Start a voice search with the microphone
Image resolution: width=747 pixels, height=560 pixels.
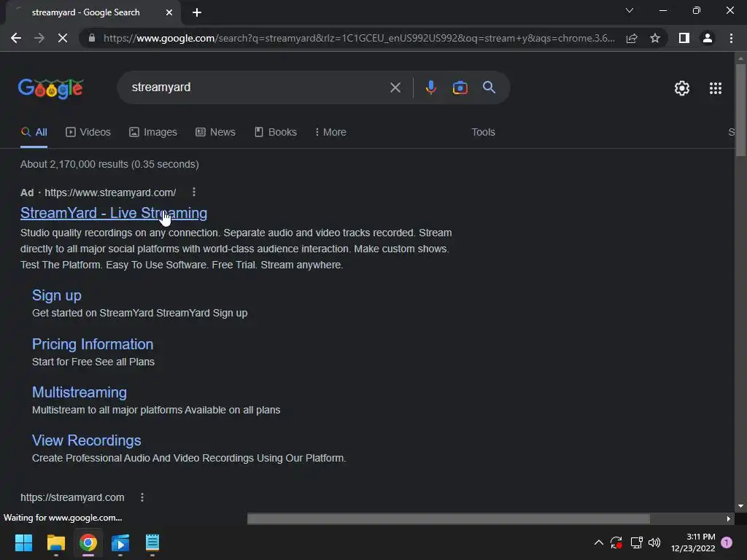(430, 87)
